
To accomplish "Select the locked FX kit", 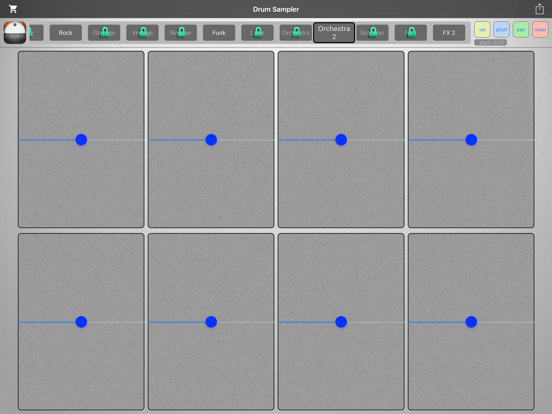I will tap(410, 33).
